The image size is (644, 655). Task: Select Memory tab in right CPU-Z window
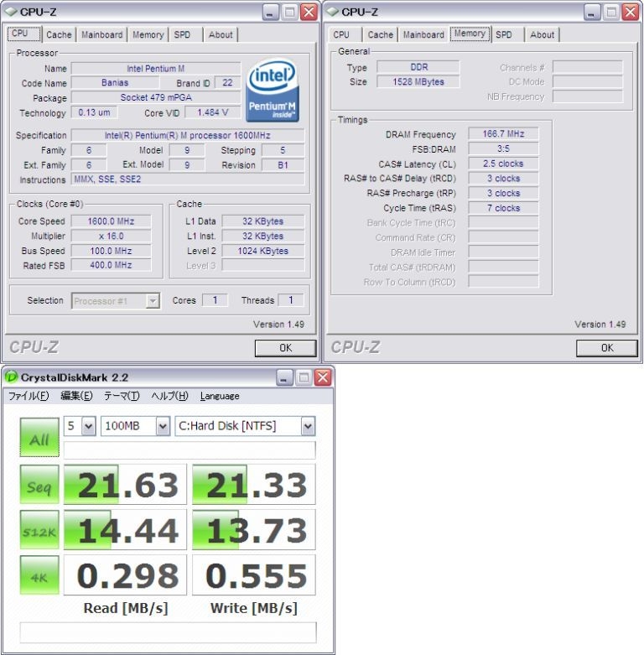point(470,34)
